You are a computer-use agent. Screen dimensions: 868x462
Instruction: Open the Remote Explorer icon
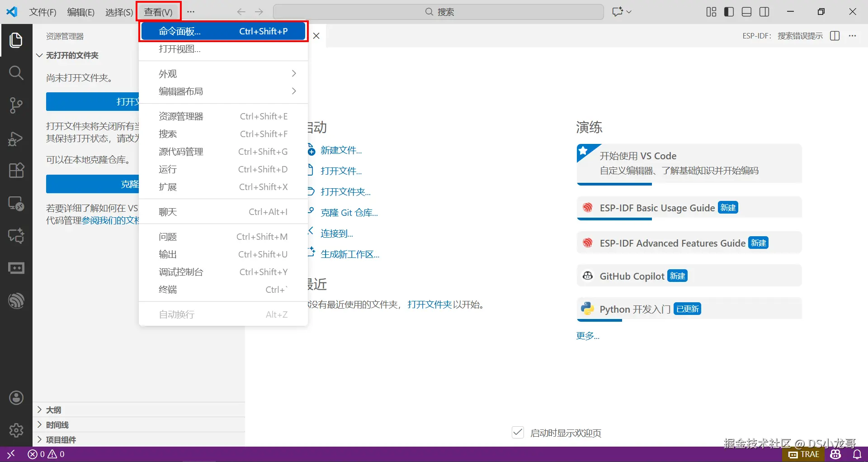pyautogui.click(x=16, y=203)
